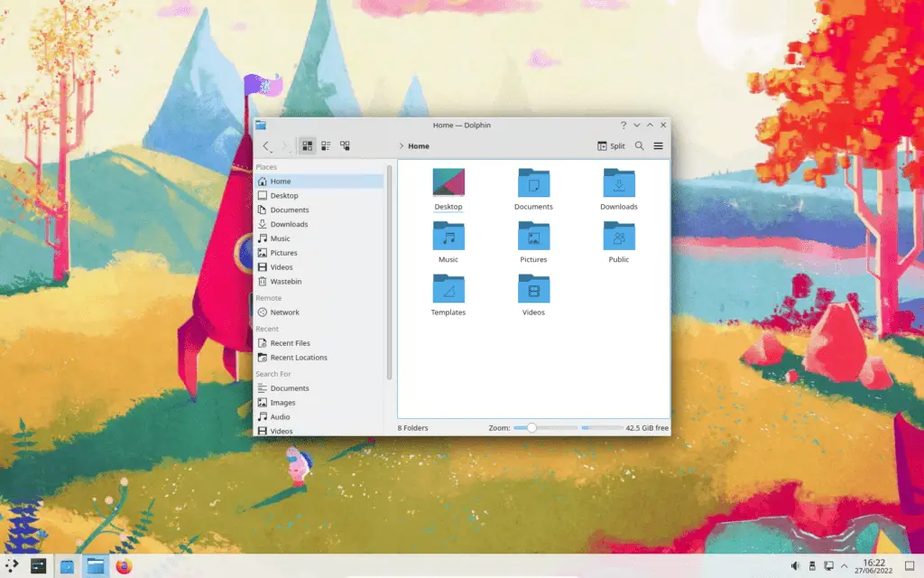Screen dimensions: 924x578
Task: Click the Split view button
Action: (x=611, y=145)
